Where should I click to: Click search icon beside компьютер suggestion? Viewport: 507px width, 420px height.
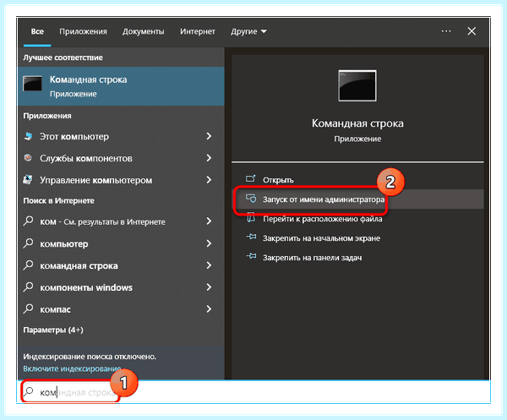pos(28,243)
